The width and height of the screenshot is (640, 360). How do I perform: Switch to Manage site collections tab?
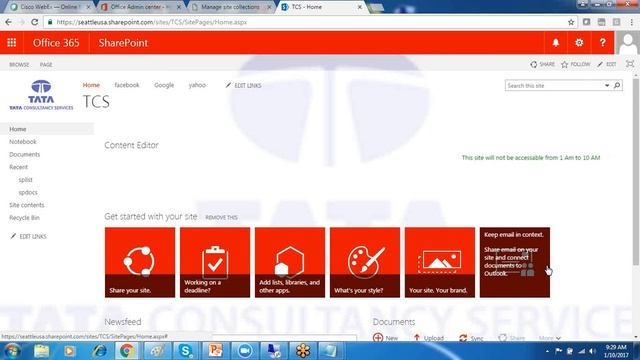tap(231, 7)
